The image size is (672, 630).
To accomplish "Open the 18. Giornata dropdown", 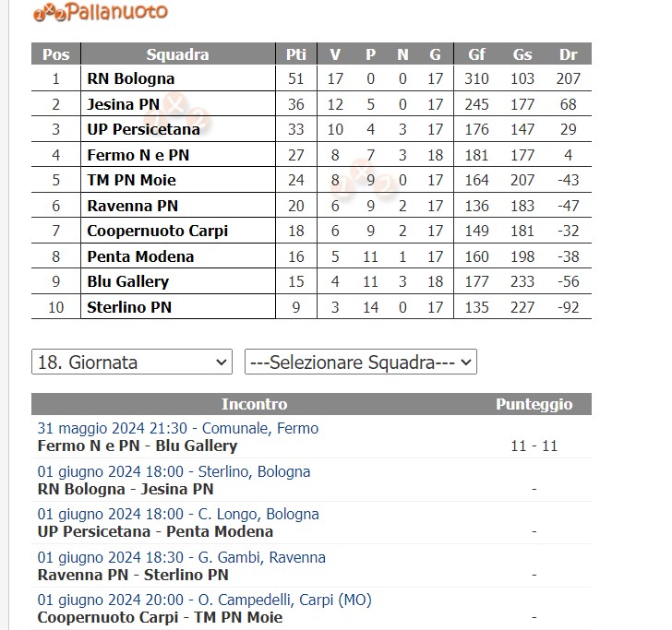I will (x=131, y=363).
